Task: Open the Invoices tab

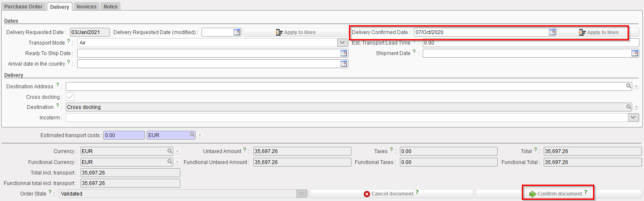Action: 86,6
